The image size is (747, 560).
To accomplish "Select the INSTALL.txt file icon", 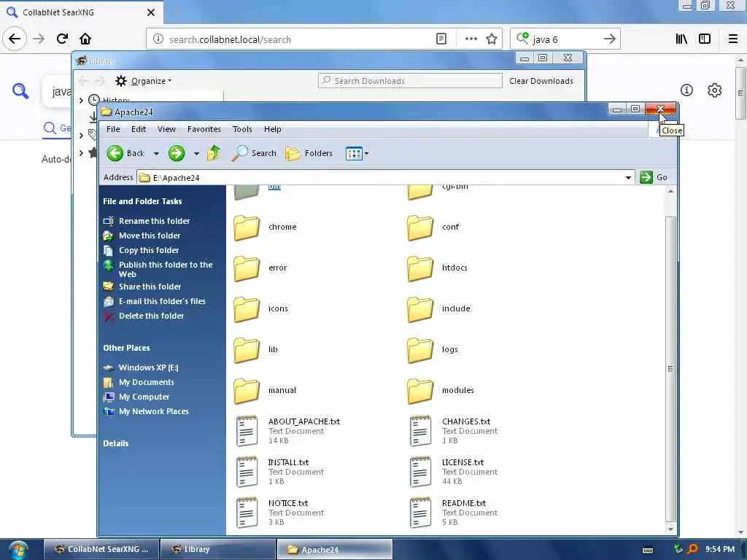I will click(247, 472).
